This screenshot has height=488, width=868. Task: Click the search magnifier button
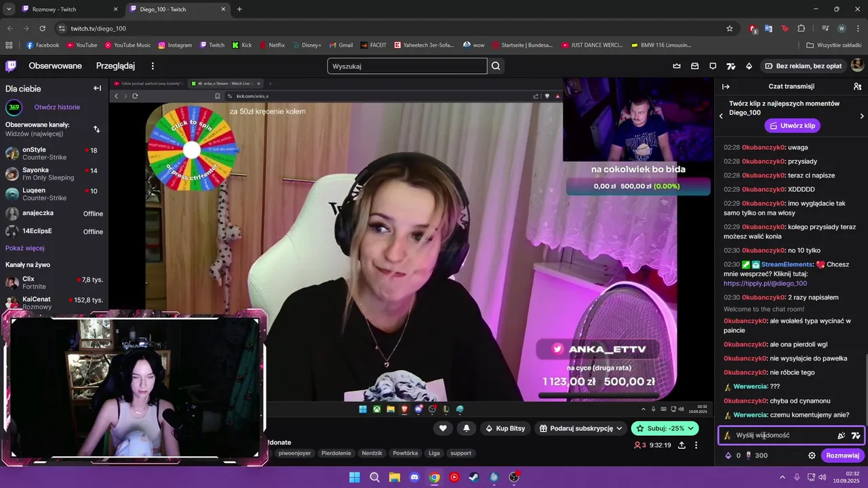click(496, 66)
